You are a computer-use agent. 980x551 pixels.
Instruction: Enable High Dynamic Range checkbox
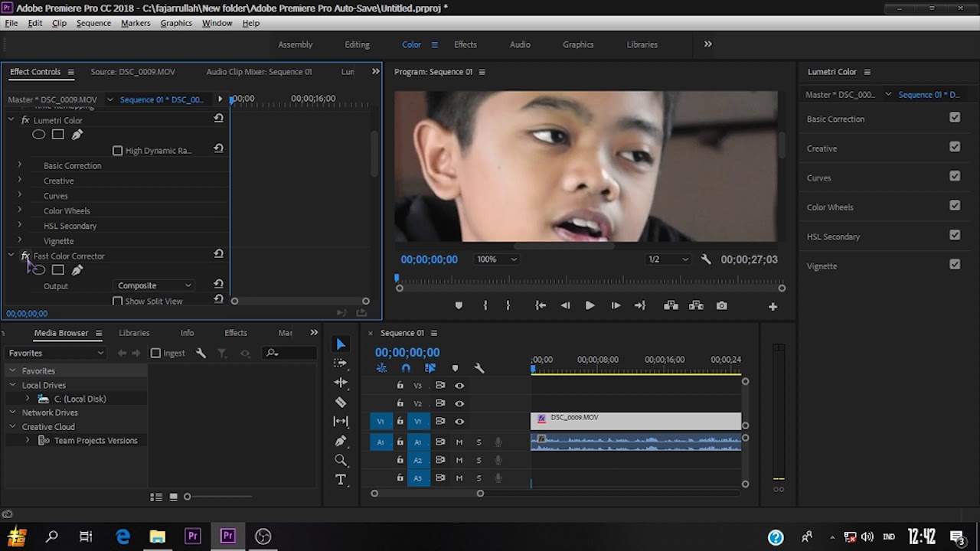click(118, 151)
